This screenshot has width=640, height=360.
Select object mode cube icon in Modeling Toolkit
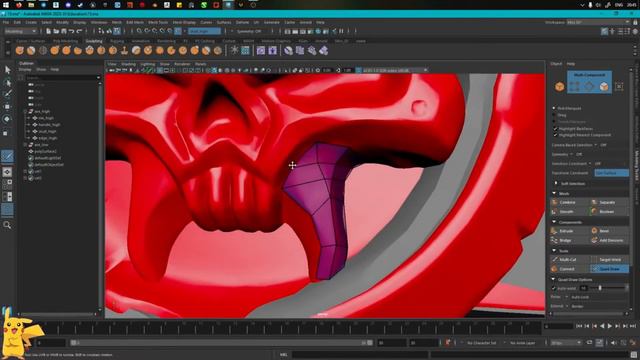point(560,87)
